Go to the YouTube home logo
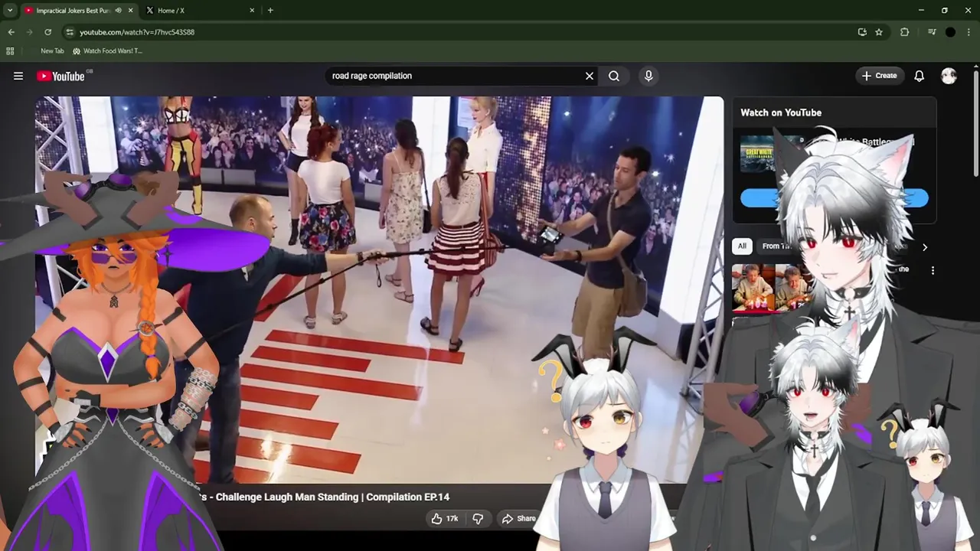The width and height of the screenshot is (980, 551). click(x=60, y=76)
